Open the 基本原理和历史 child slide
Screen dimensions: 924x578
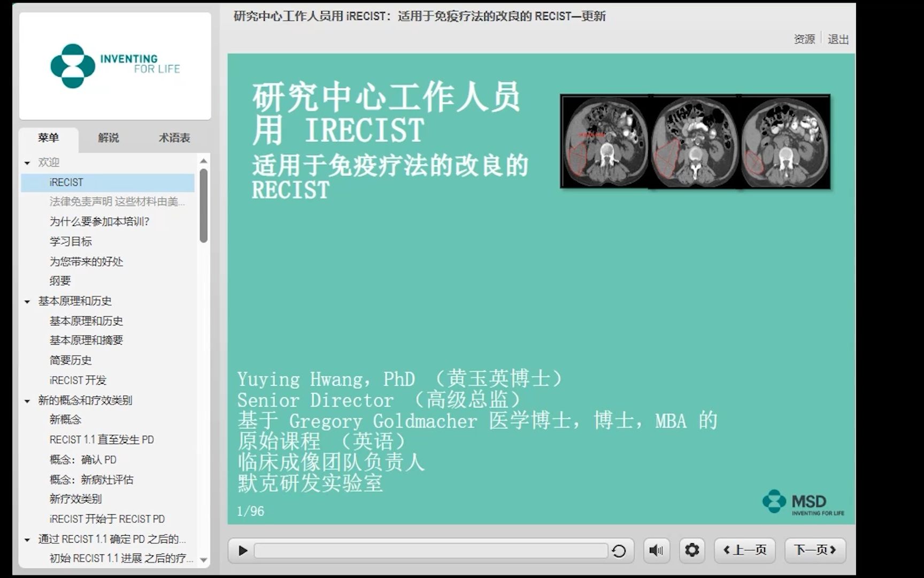pos(86,321)
